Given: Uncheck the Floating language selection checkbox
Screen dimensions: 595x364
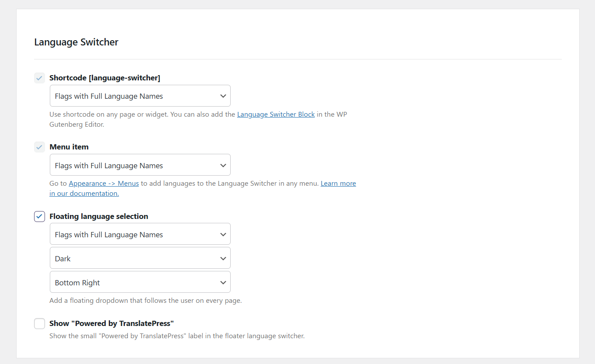Looking at the screenshot, I should pyautogui.click(x=39, y=216).
